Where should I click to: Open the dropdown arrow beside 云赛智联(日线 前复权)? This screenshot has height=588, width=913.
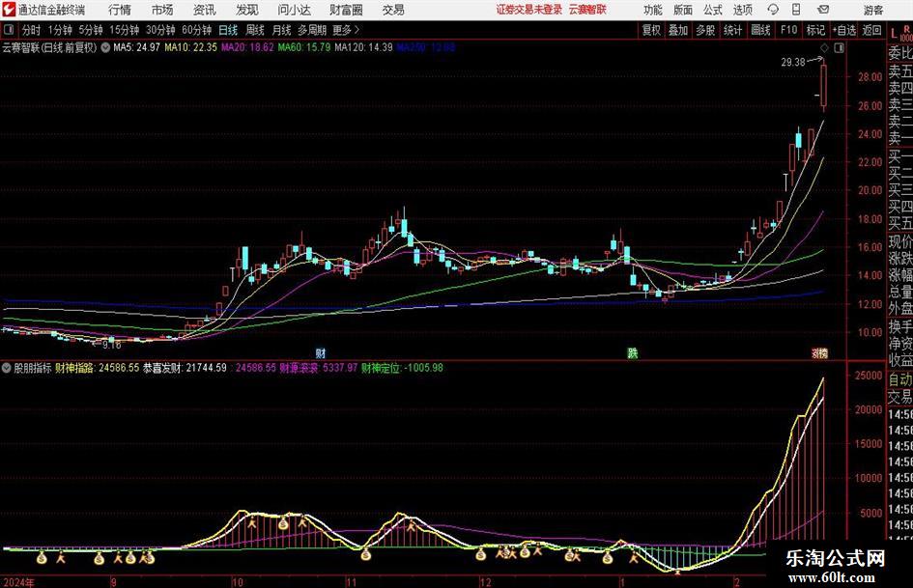105,47
